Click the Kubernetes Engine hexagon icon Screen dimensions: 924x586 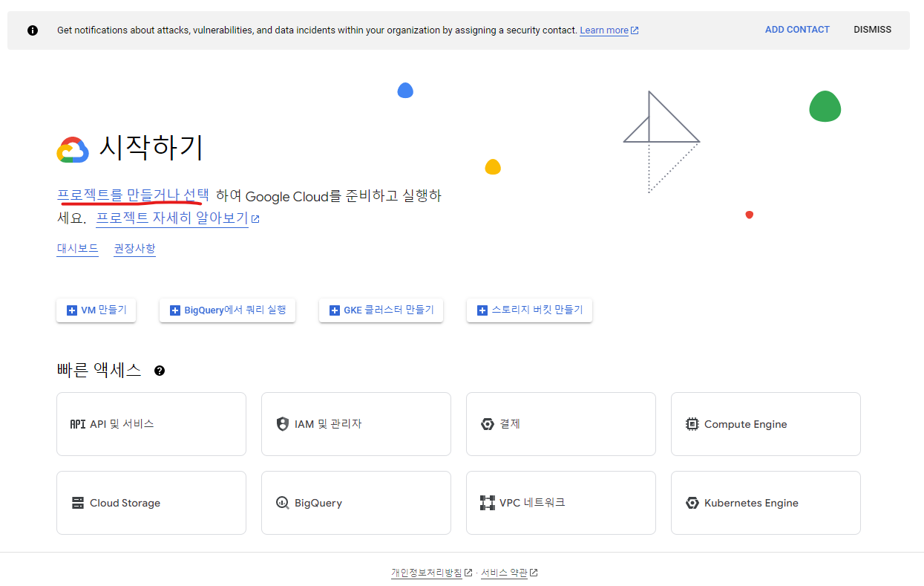(692, 503)
